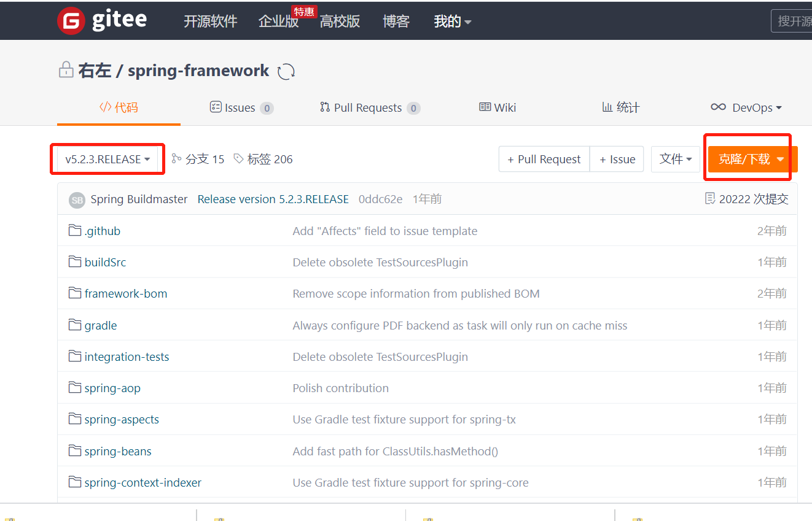Click the spring-aspects folder icon

coord(75,419)
